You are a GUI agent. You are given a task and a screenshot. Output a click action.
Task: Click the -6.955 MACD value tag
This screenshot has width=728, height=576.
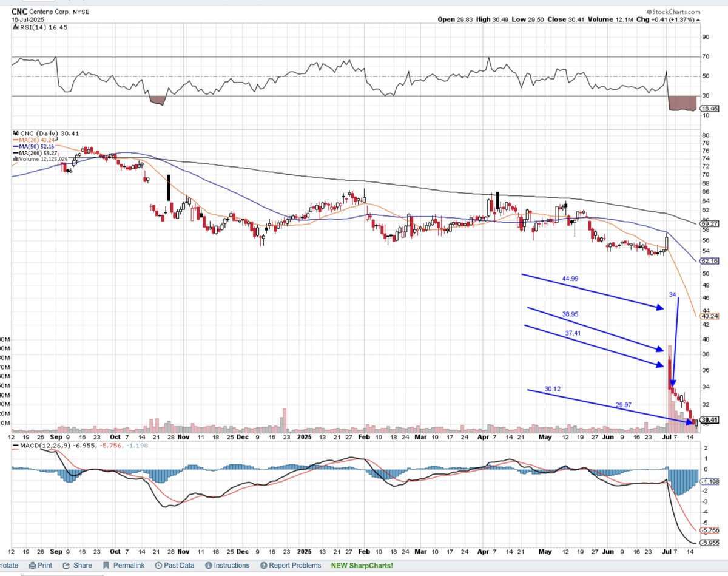point(709,542)
